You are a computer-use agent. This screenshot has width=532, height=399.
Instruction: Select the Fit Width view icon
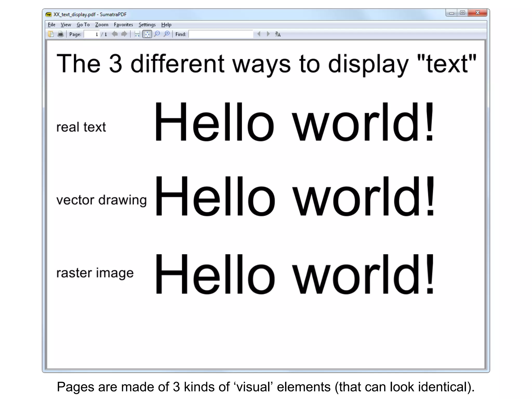tap(137, 34)
